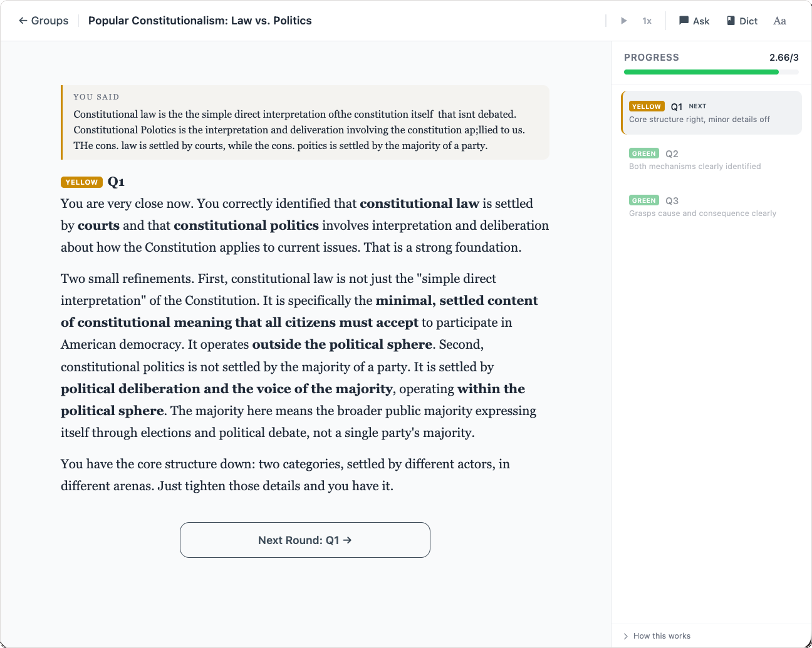Click the GREEN badge next to Q3

(643, 200)
